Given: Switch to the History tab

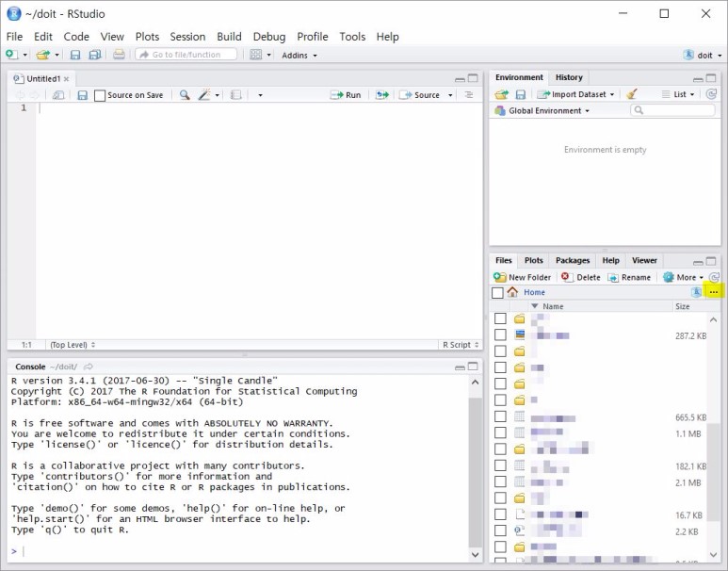Looking at the screenshot, I should click(569, 77).
